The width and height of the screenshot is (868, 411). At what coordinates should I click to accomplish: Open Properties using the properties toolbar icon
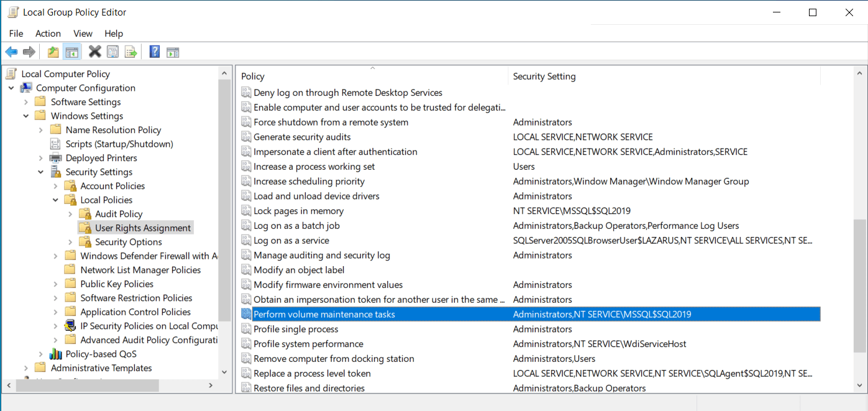point(112,52)
